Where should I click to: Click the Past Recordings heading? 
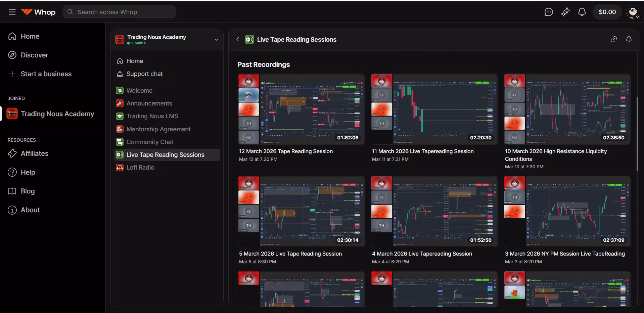point(264,64)
